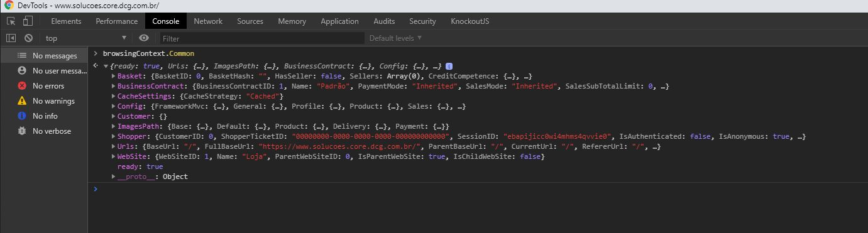Image resolution: width=868 pixels, height=233 pixels.
Task: Expand the Shopper property
Action: point(114,136)
